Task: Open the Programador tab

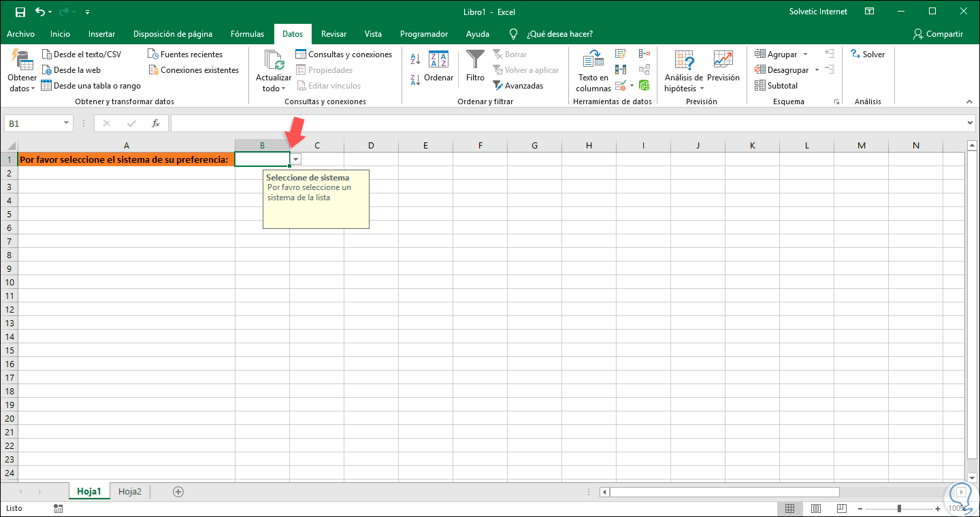Action: [424, 34]
